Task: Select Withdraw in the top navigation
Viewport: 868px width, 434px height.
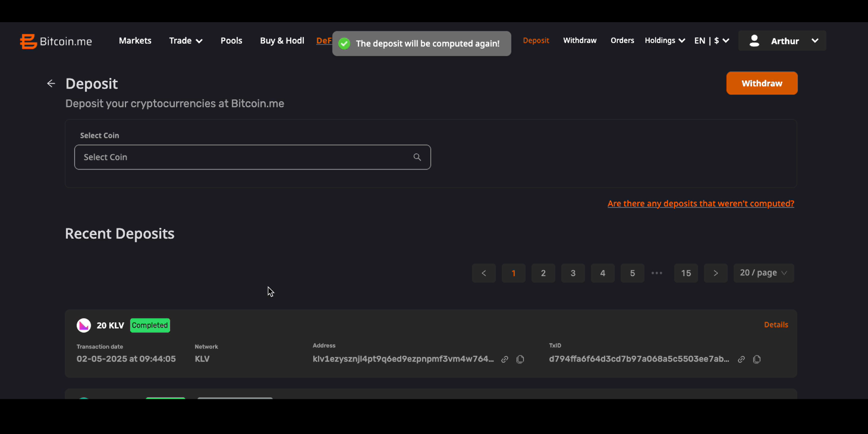Action: pyautogui.click(x=580, y=41)
